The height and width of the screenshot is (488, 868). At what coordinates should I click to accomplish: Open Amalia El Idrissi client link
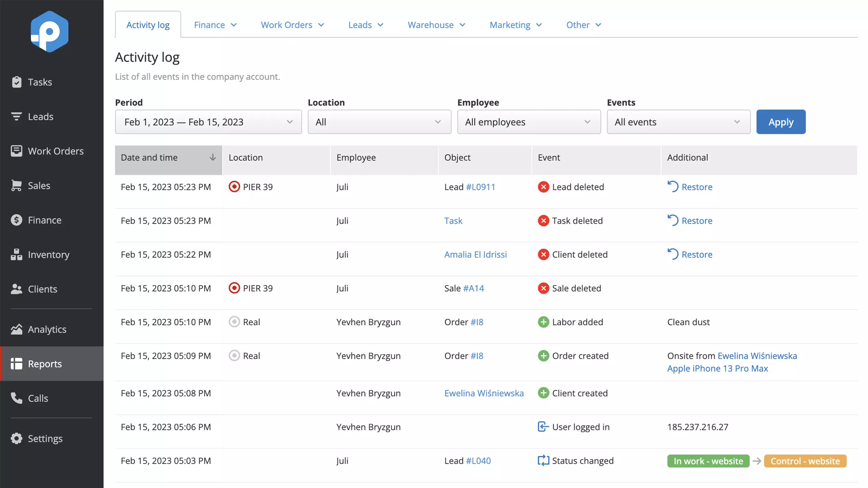click(x=475, y=255)
